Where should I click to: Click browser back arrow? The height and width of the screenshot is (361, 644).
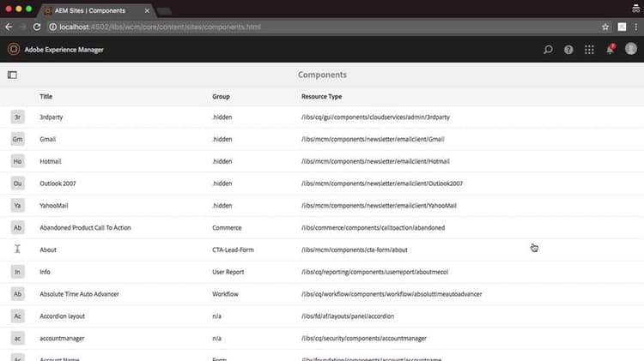pyautogui.click(x=9, y=27)
